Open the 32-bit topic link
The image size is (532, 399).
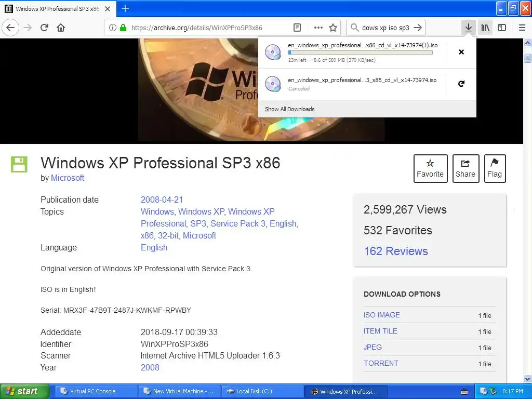[x=168, y=235]
